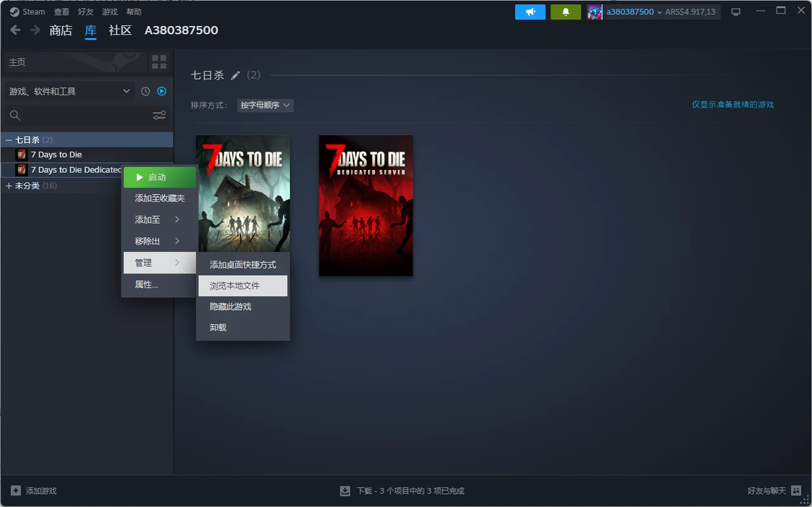Toggle the ready-to-play filter icon
The image size is (812, 507).
[x=161, y=91]
